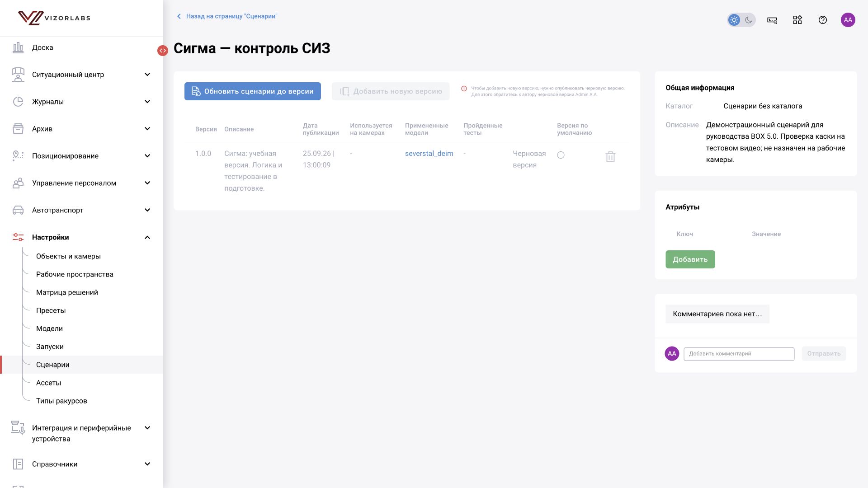Select light theme sun toggle

[734, 20]
